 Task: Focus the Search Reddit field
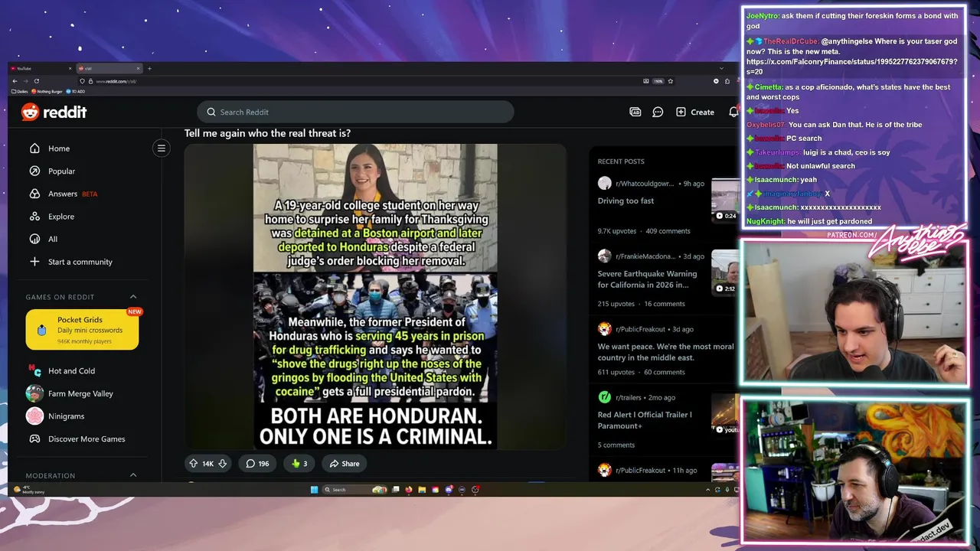click(355, 112)
